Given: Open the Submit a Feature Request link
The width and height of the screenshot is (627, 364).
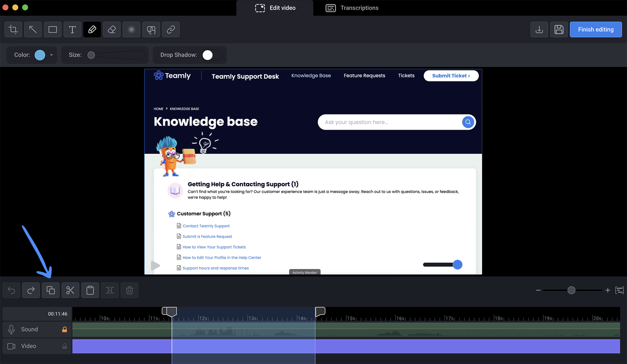Looking at the screenshot, I should click(x=207, y=236).
